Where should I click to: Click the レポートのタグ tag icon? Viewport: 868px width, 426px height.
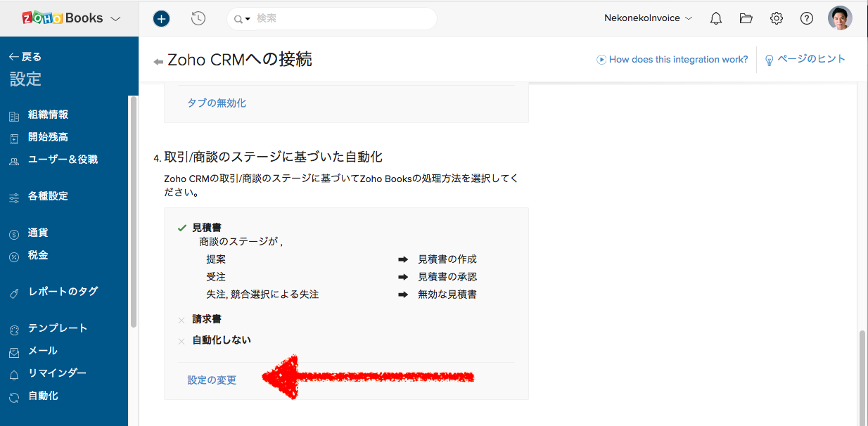point(14,293)
